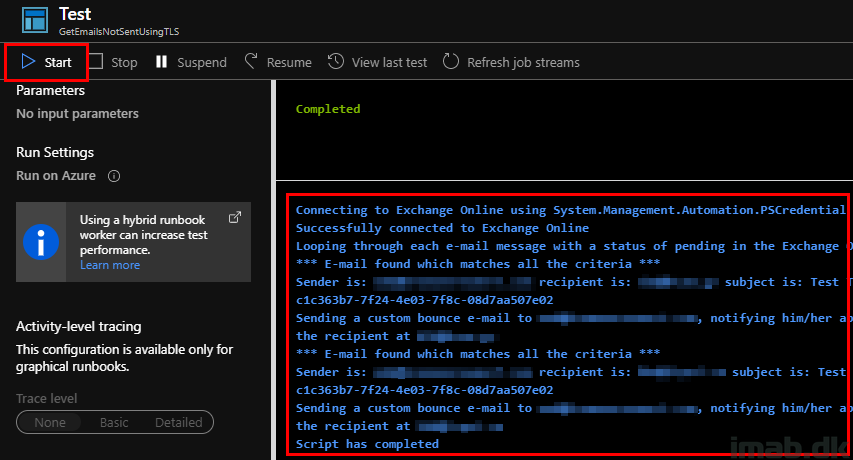
Task: Set trace level to None
Action: point(50,422)
